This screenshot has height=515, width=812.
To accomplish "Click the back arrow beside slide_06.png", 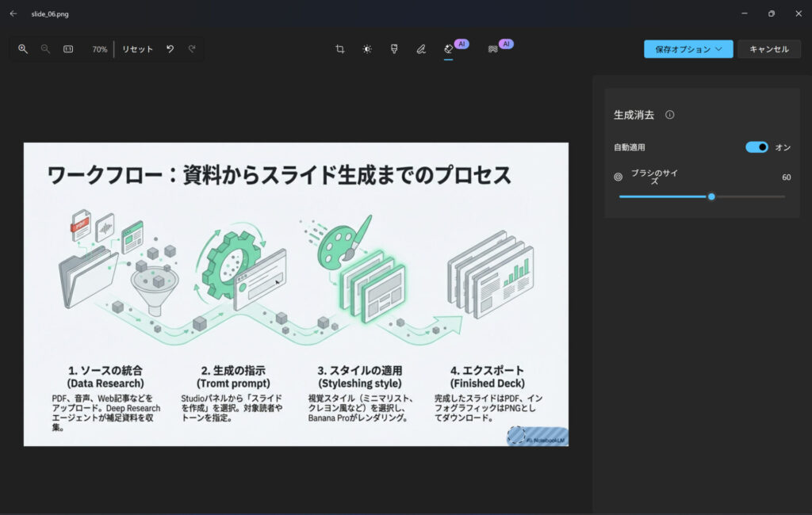I will click(x=13, y=13).
